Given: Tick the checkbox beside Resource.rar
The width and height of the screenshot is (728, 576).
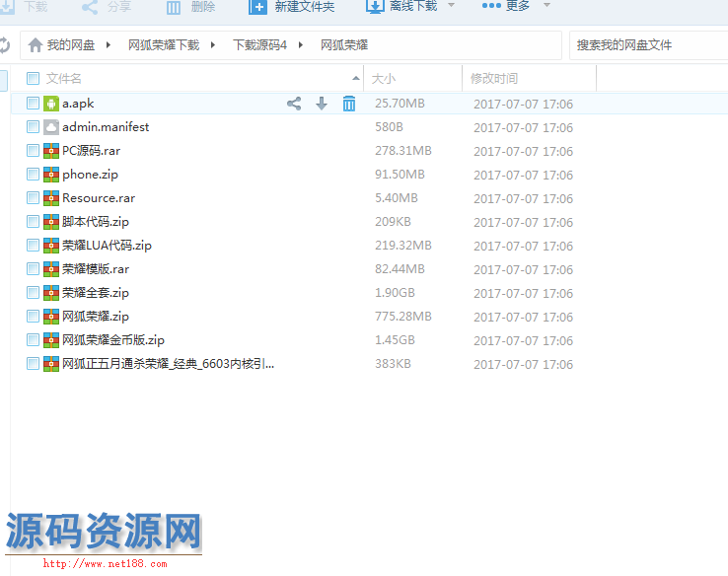Looking at the screenshot, I should pyautogui.click(x=33, y=198).
